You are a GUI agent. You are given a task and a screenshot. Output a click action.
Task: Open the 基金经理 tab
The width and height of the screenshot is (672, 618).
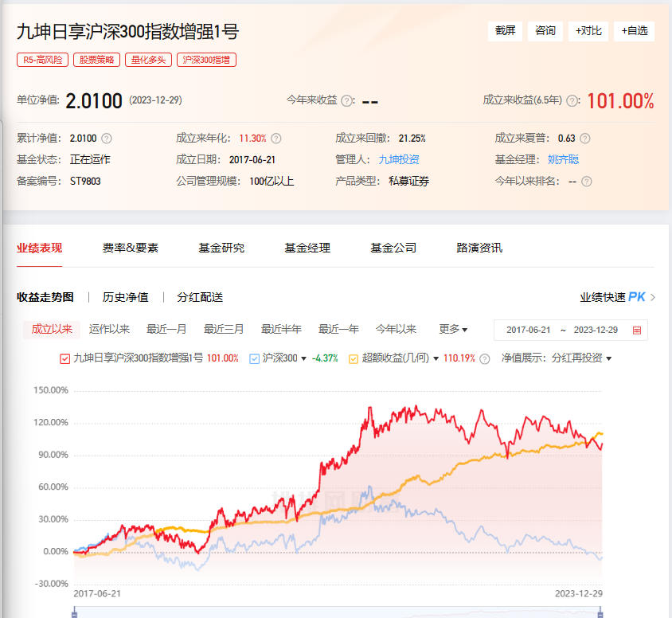307,248
